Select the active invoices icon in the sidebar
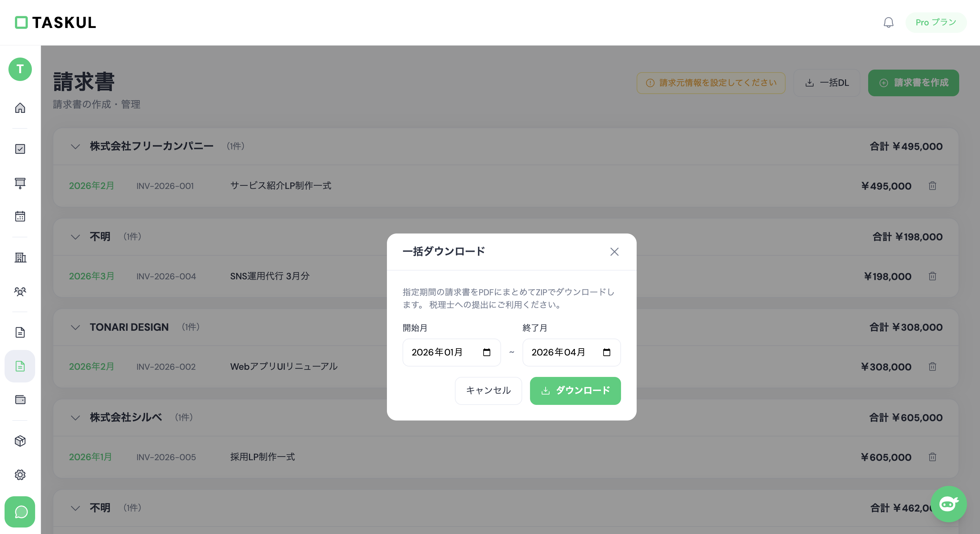 pyautogui.click(x=20, y=366)
